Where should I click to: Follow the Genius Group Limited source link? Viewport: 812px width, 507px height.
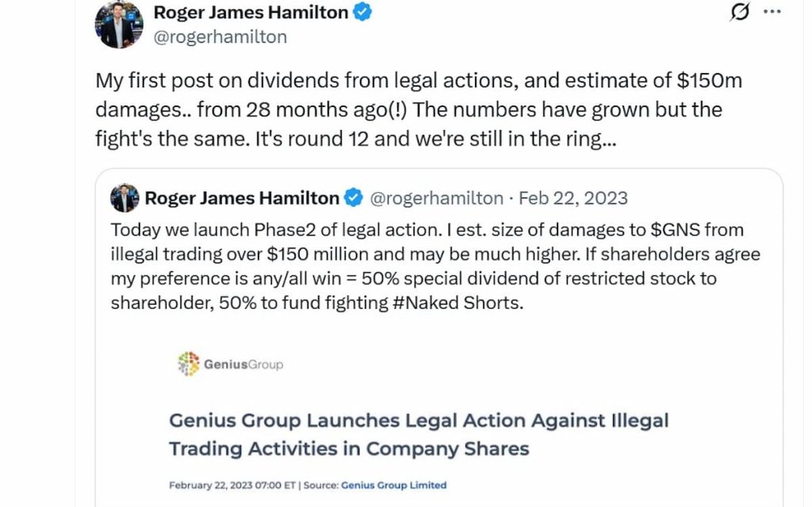(393, 485)
